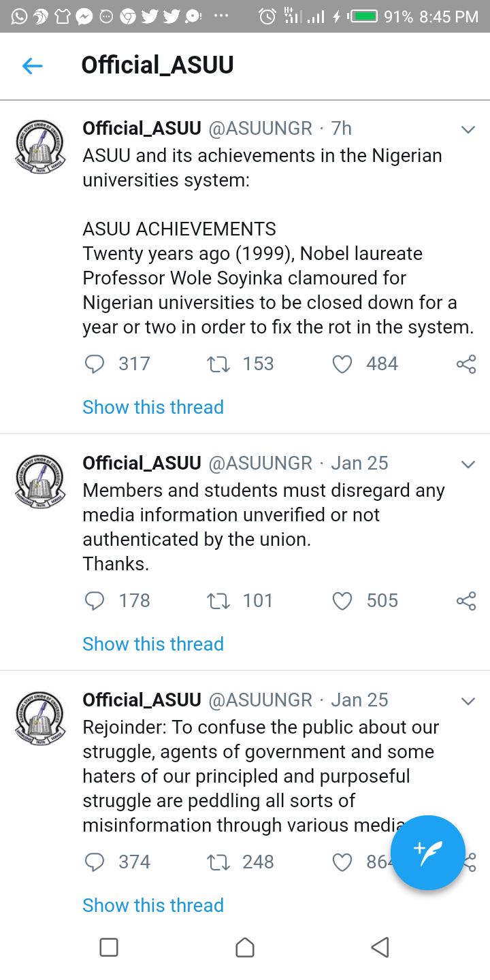The height and width of the screenshot is (980, 490).
Task: Show this thread under the achievements tweet
Action: click(153, 407)
